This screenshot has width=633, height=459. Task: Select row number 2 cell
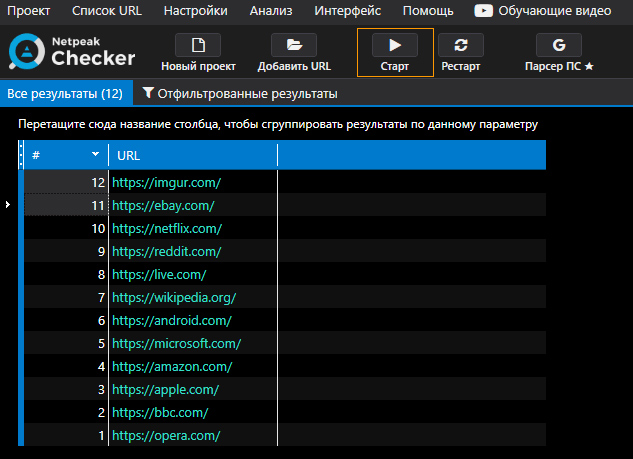coord(66,412)
